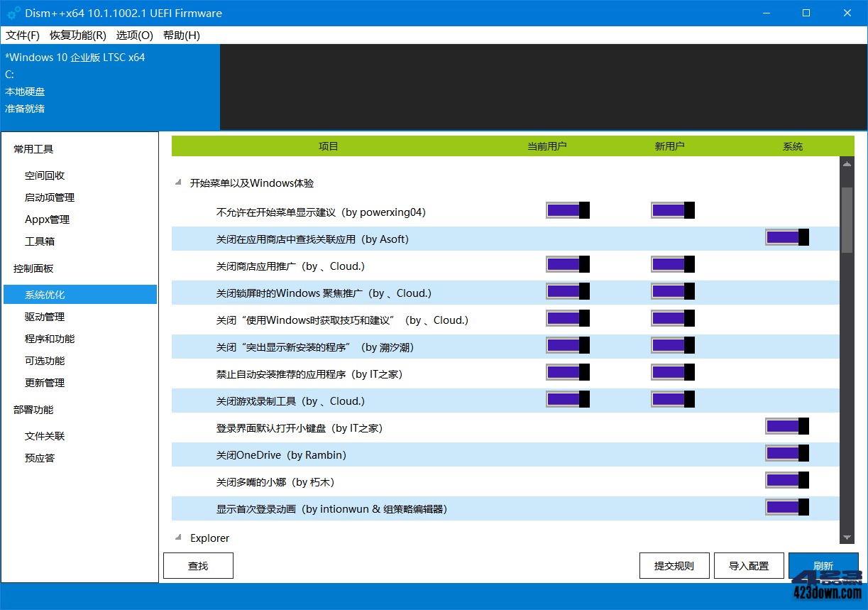Click the 查找 button

[198, 565]
